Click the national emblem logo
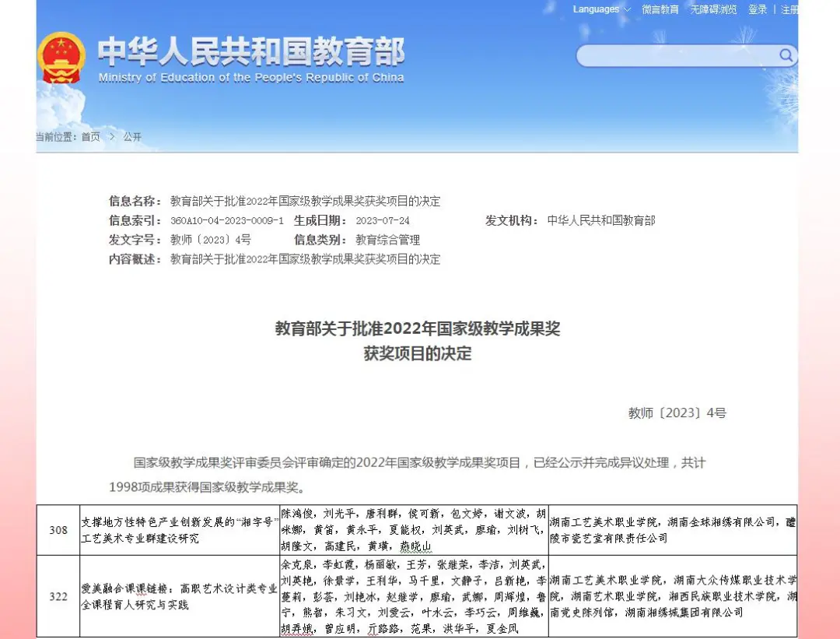 point(61,58)
